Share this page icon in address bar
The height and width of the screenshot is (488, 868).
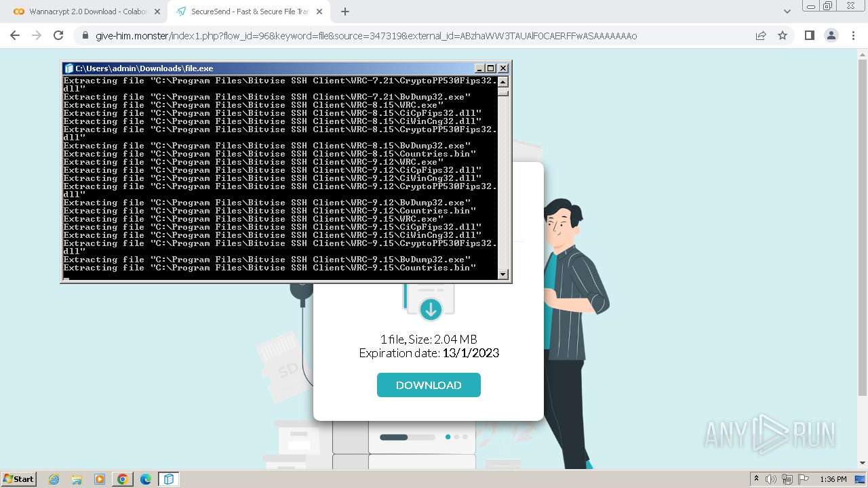click(761, 35)
